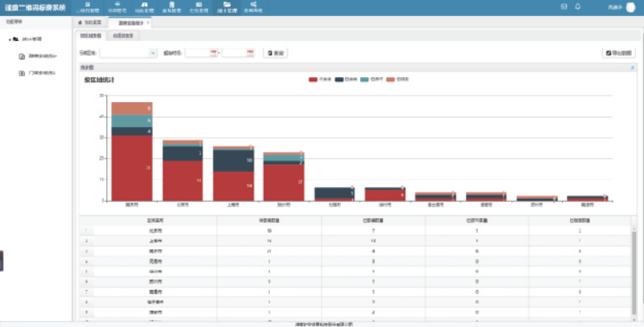Open the mail envelope icon in header
The image size is (644, 327).
[x=564, y=7]
